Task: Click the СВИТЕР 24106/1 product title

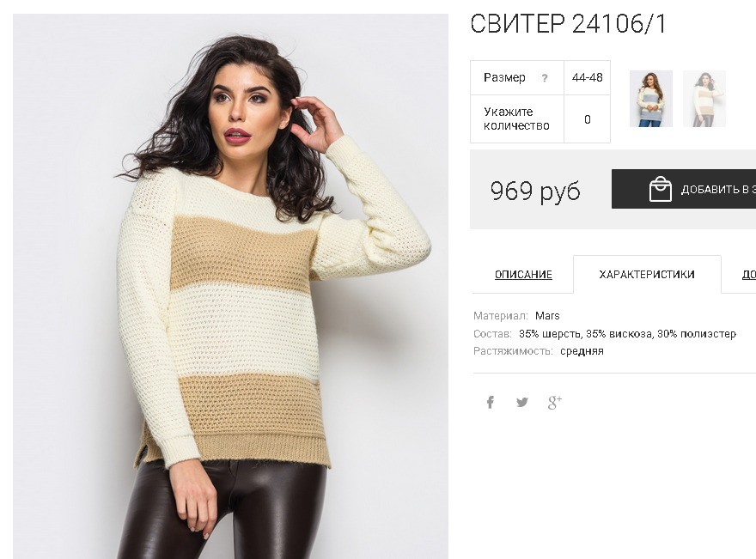Action: click(568, 23)
